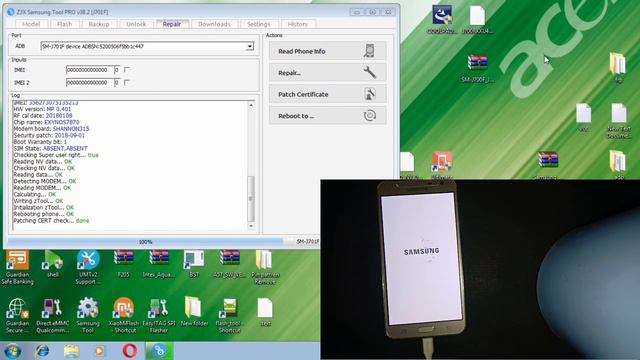Click the IMEI 2 number input field
The height and width of the screenshot is (360, 640).
coord(90,82)
